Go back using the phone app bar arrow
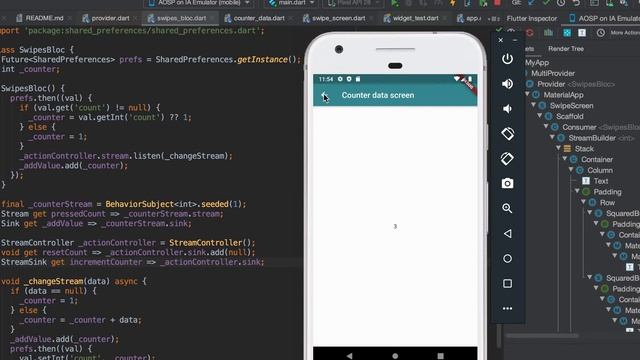This screenshot has width=640, height=360. pos(324,95)
